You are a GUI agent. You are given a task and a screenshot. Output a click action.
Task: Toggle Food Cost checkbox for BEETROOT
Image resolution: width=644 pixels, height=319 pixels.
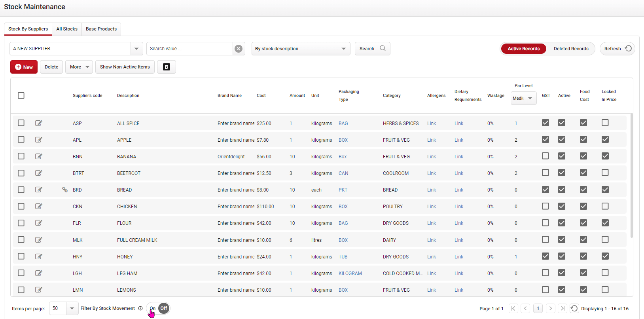(x=583, y=173)
